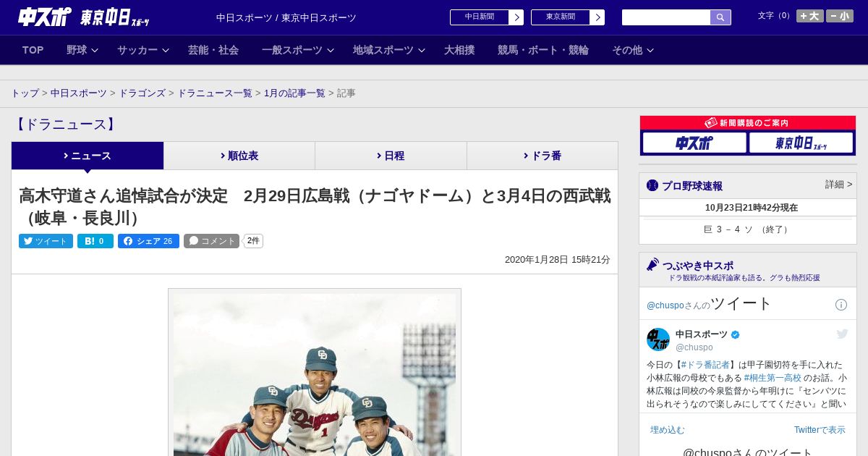Click the #ドラ番記者 hashtag

click(x=705, y=365)
